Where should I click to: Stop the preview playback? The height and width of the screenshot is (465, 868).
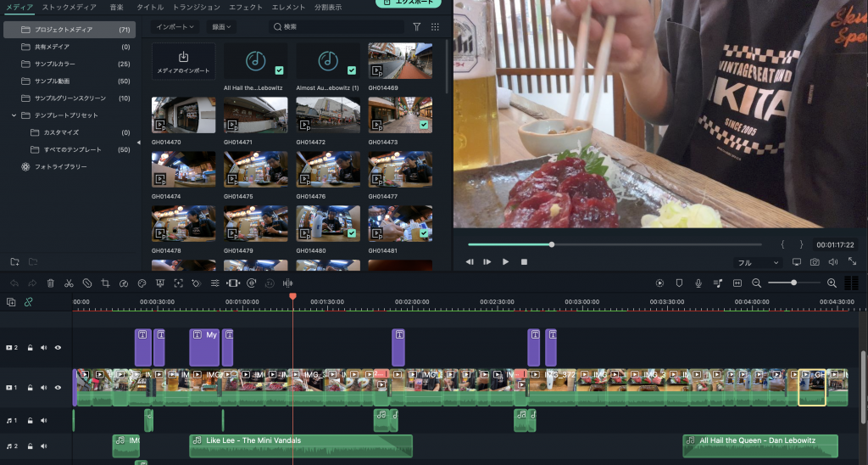point(524,261)
